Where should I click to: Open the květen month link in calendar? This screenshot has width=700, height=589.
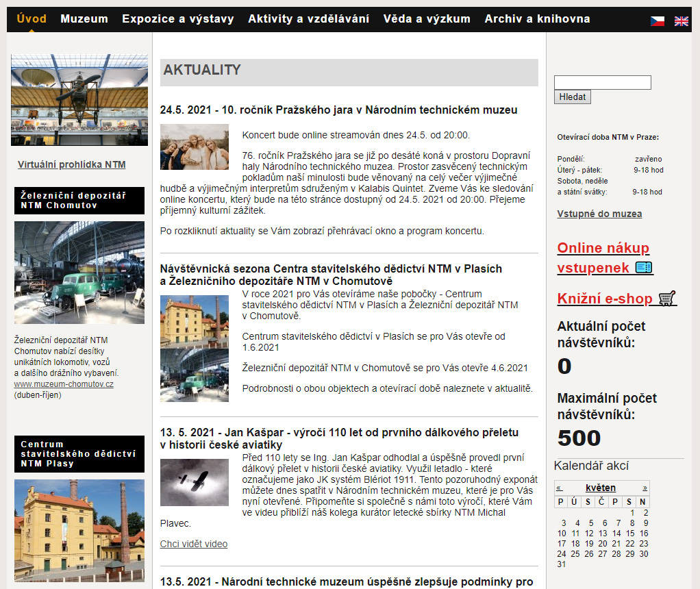coord(601,488)
